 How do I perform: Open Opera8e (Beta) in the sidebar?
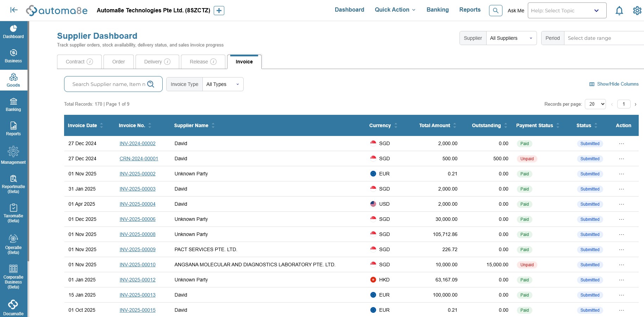pyautogui.click(x=13, y=244)
